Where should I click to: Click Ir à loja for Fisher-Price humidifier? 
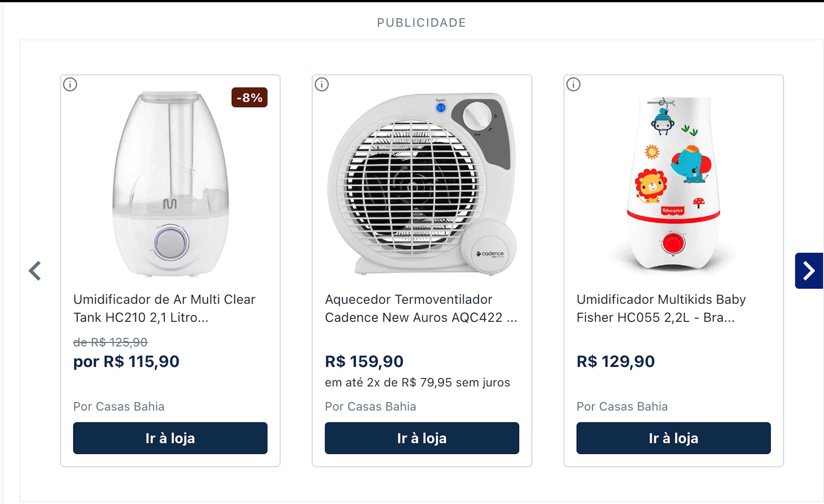[x=673, y=438]
